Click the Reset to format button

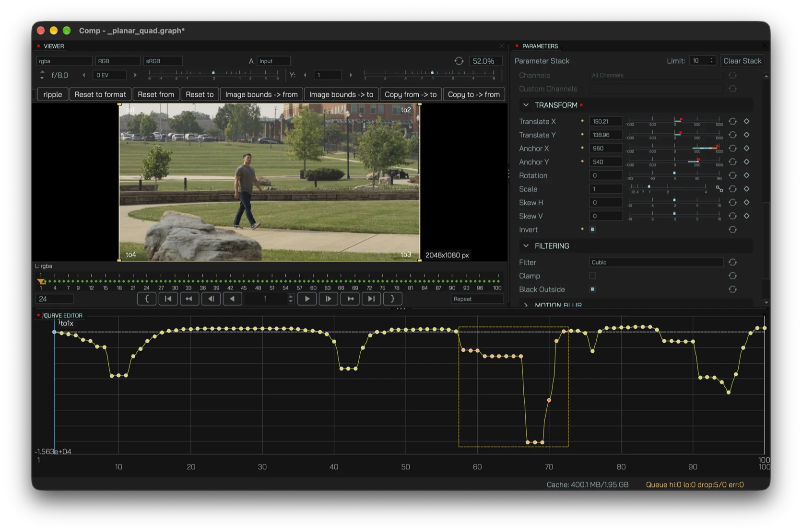click(100, 94)
